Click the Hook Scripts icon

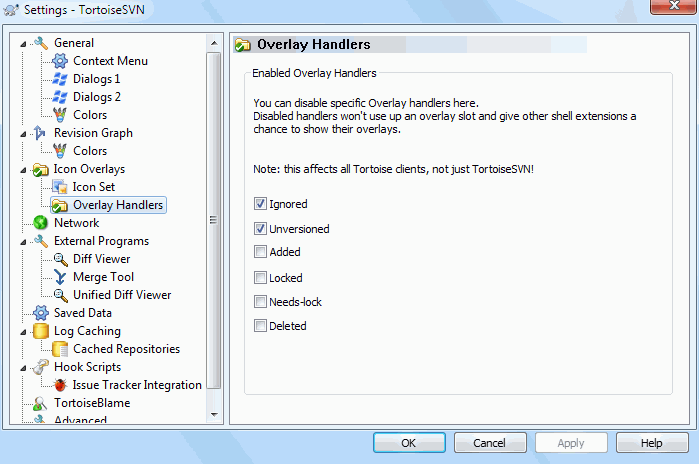tap(41, 367)
